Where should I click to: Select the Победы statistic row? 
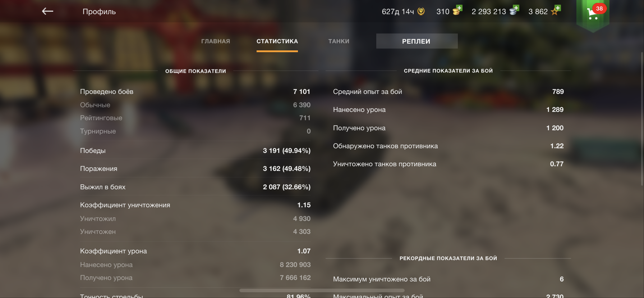pos(195,150)
